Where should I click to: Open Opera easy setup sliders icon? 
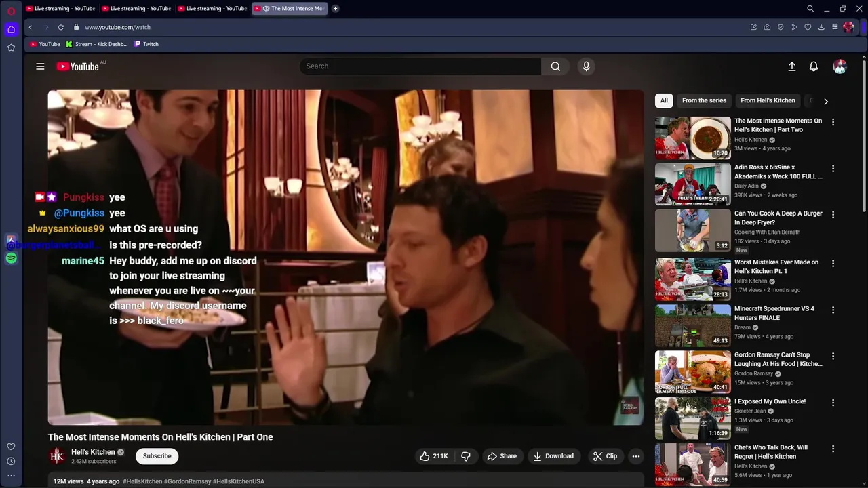(835, 27)
